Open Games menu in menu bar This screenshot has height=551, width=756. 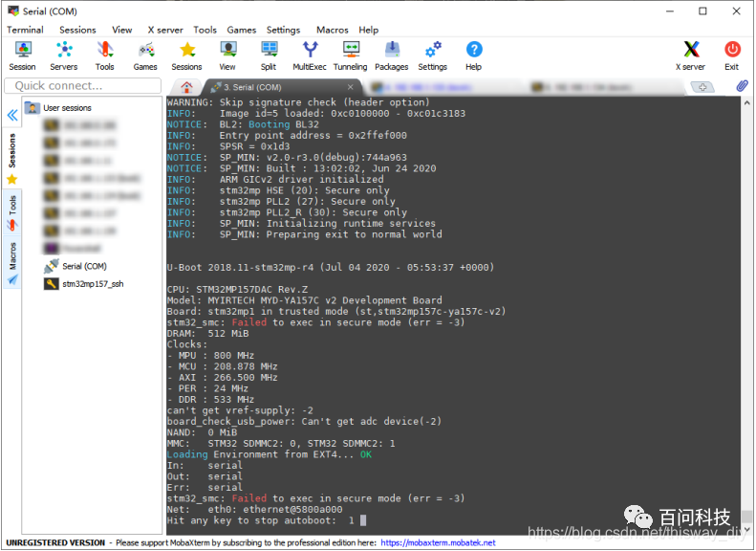(x=242, y=30)
